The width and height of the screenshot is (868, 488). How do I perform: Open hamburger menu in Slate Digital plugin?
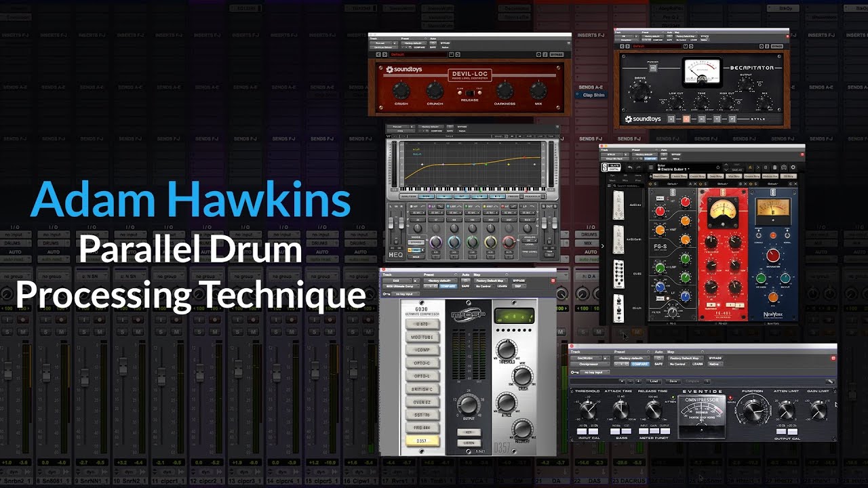pos(651,167)
